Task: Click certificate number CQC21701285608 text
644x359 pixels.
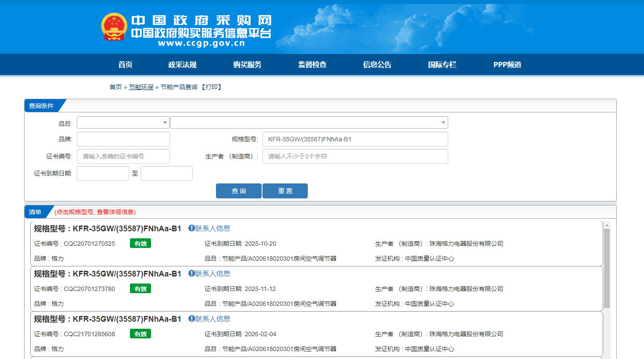Action: (x=90, y=334)
